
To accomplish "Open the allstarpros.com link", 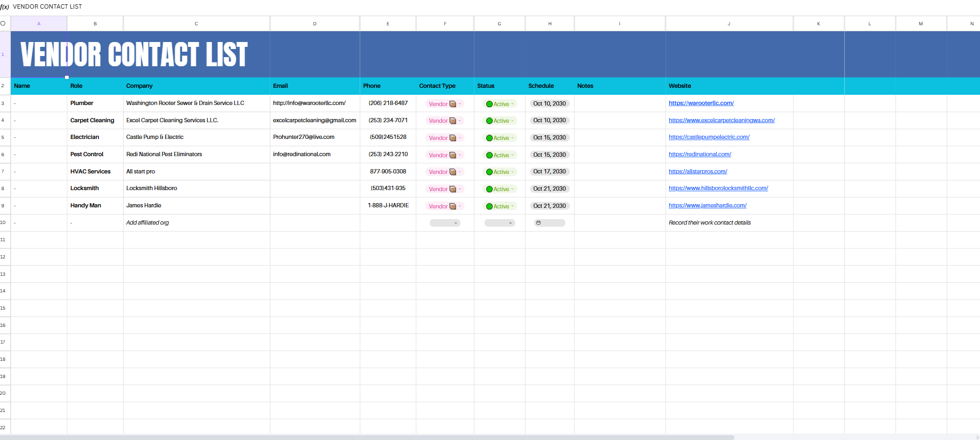I will (x=698, y=171).
